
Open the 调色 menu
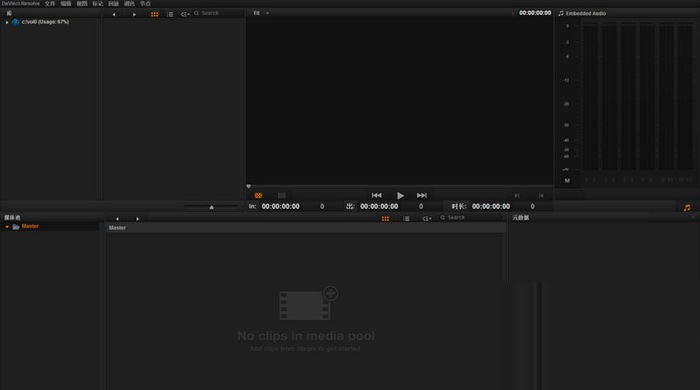pos(129,4)
